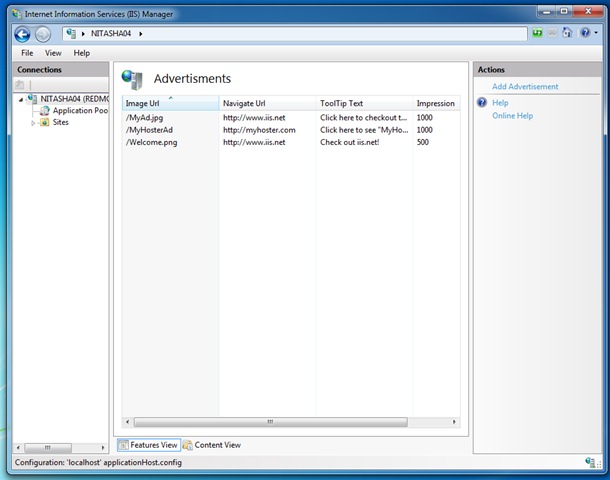This screenshot has width=610, height=480.
Task: Click Connections scrollbar right arrow
Action: 103,448
